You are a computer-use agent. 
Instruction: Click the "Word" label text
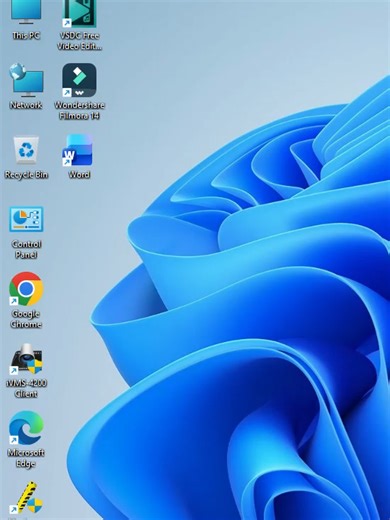tap(79, 175)
